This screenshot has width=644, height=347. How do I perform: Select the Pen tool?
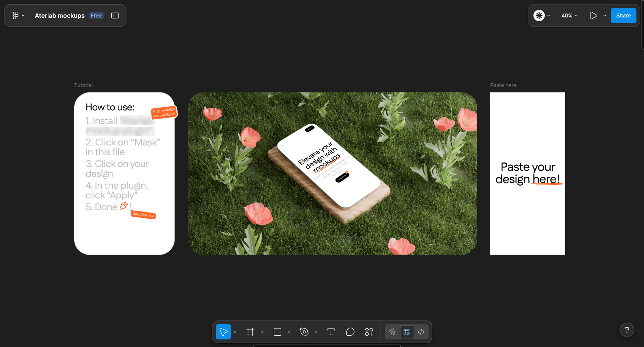[304, 332]
